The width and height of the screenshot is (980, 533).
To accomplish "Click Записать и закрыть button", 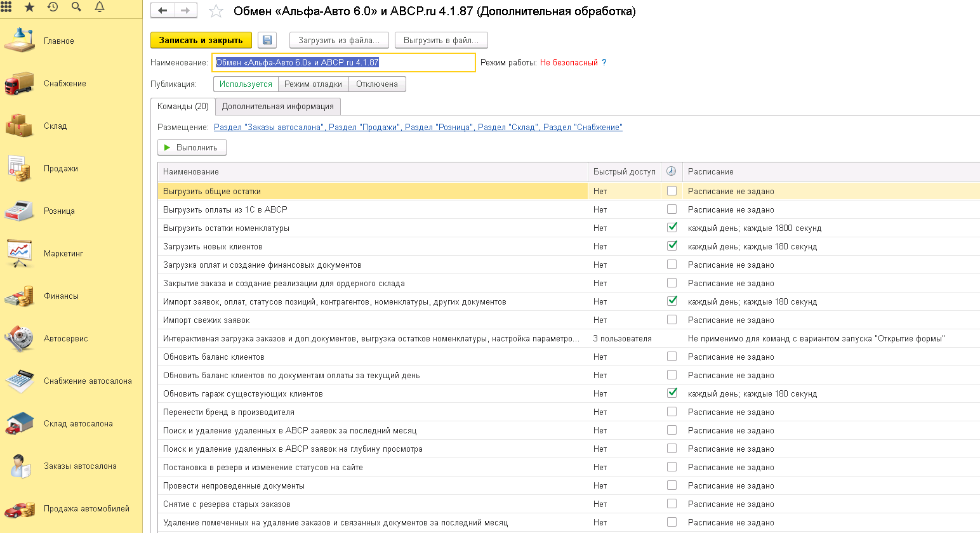I will 201,40.
